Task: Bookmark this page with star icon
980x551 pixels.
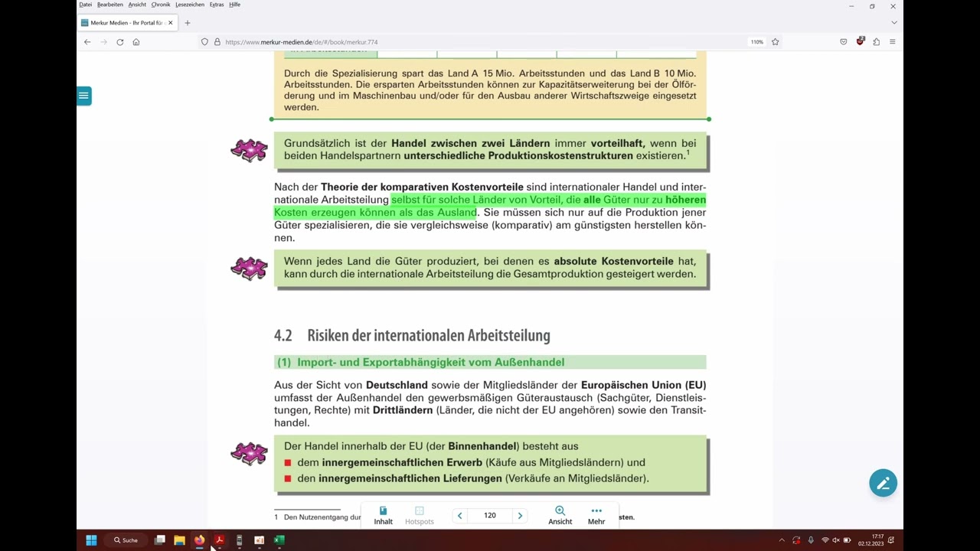Action: (775, 42)
